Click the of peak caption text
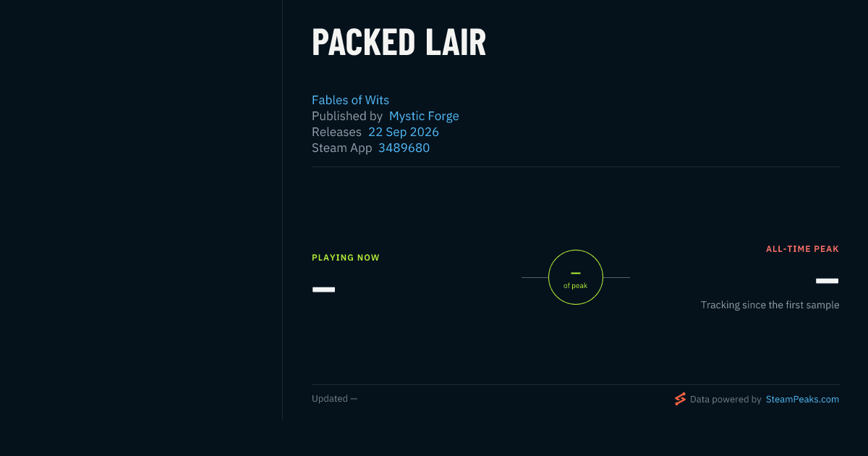Image resolution: width=868 pixels, height=456 pixels. tap(576, 286)
